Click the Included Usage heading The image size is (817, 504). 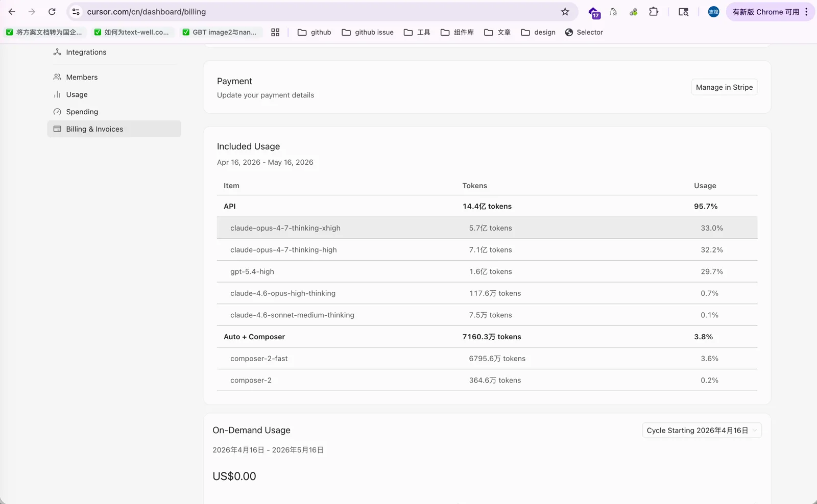[x=248, y=146]
